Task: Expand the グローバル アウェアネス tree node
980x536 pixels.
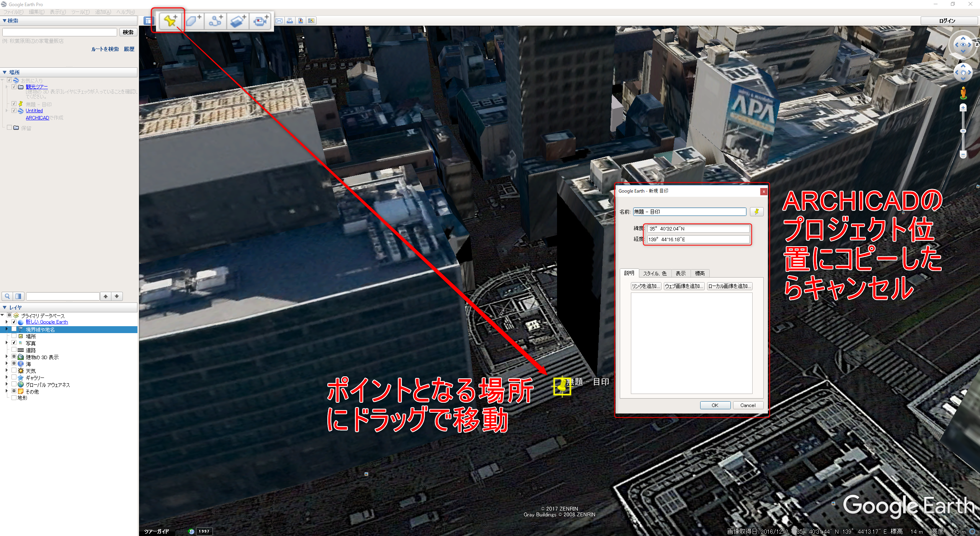Action: tap(7, 384)
